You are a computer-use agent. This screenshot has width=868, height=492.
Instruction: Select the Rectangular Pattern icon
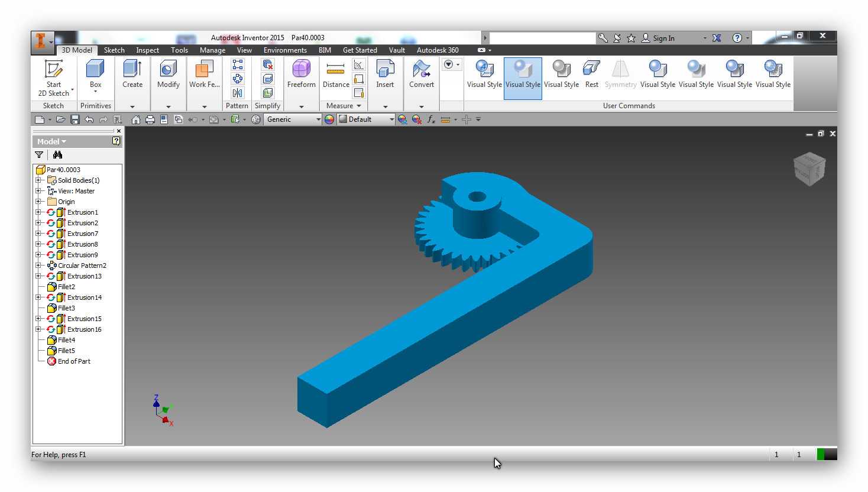[237, 64]
